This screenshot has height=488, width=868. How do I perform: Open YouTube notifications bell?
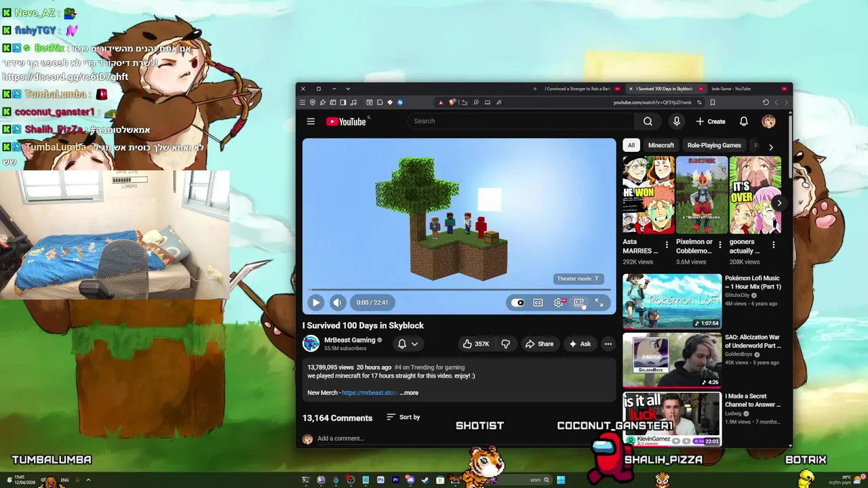click(x=744, y=121)
